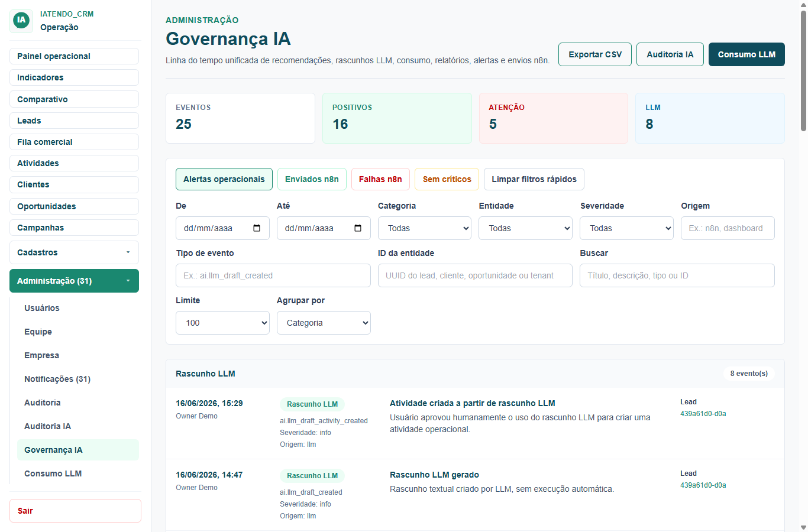Click the page vertical scrollbar thumb
Screen dimensions: 808x532
click(803, 70)
